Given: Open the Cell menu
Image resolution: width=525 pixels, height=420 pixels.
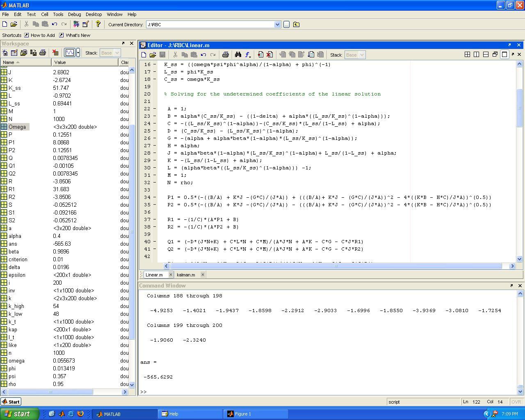Looking at the screenshot, I should (44, 14).
